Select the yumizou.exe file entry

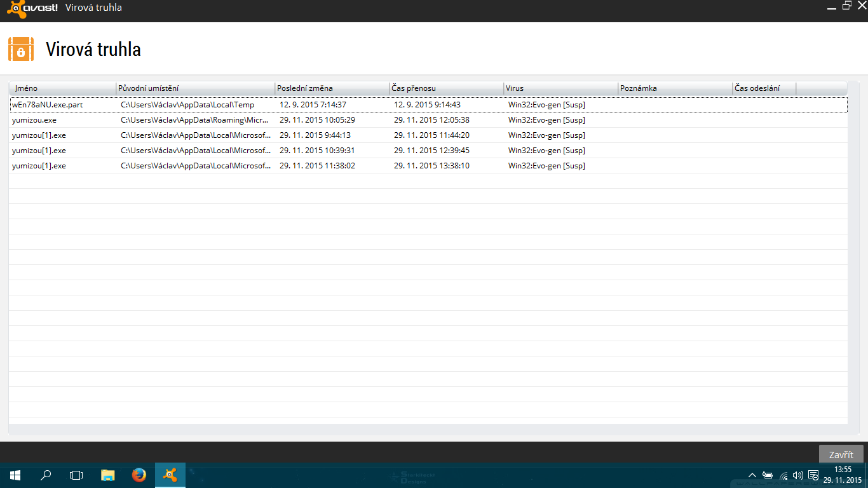pos(428,120)
